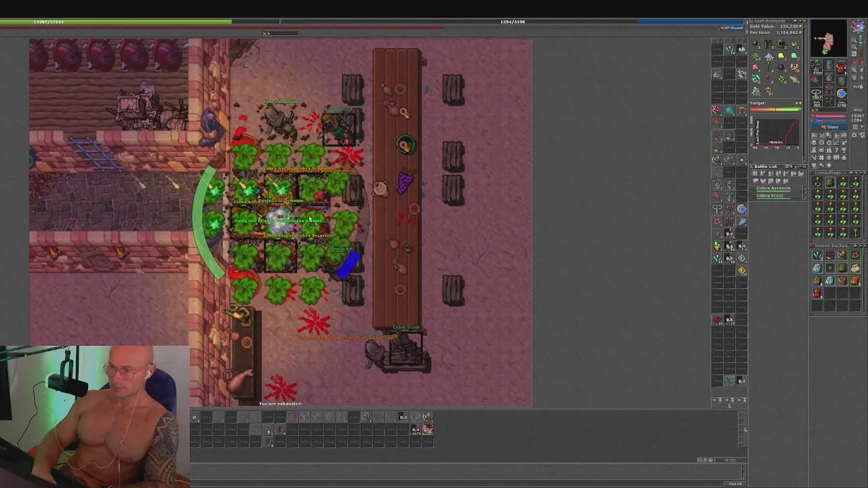Select the blue energy ring equipment slot
868x488 pixels.
(x=842, y=94)
